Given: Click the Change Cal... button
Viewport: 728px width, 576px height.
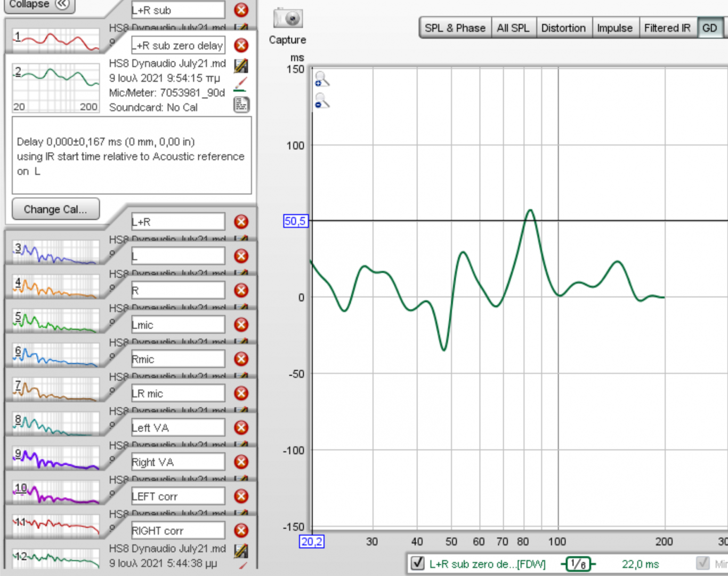Looking at the screenshot, I should (x=55, y=210).
